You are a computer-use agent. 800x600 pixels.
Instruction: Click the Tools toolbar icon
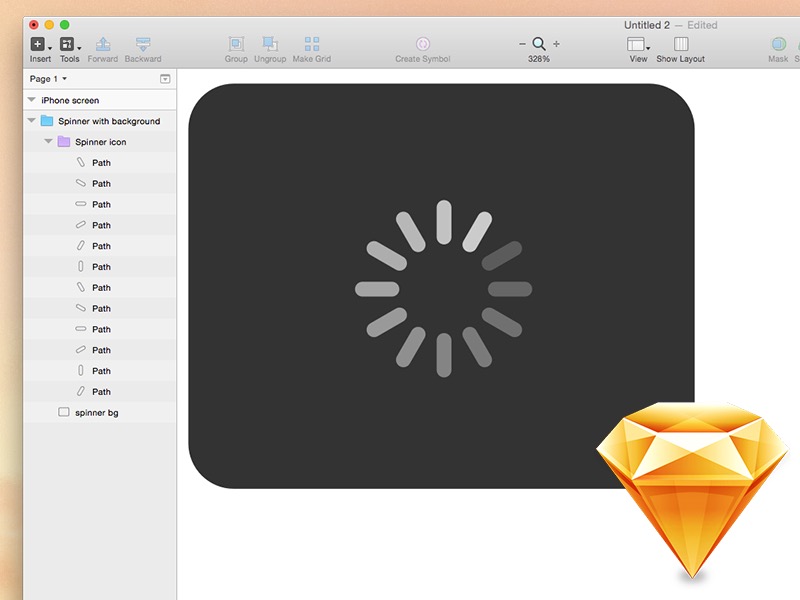click(69, 45)
